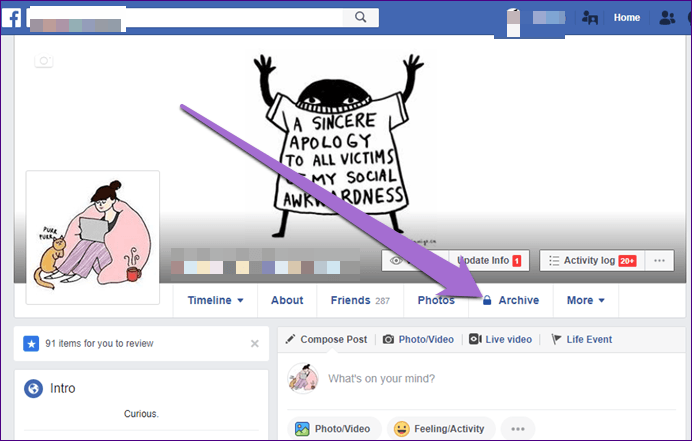Click the search magnifier icon
The image size is (692, 441).
point(361,17)
